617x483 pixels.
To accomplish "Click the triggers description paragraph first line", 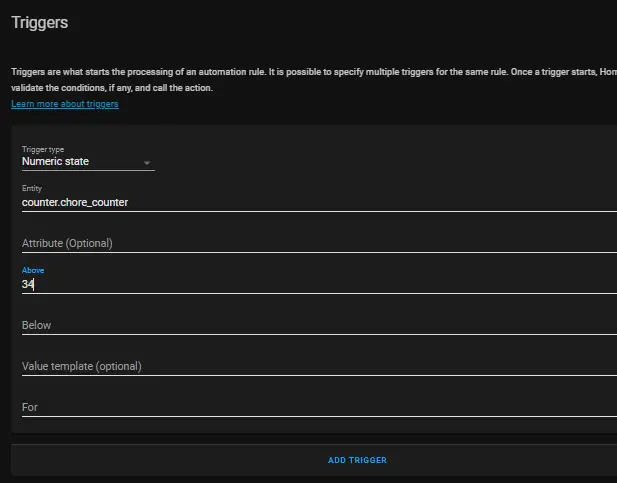I will click(x=314, y=72).
